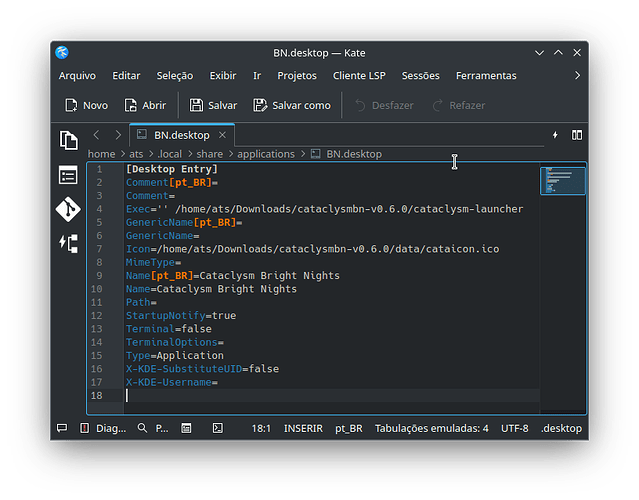
Task: Open the search P... panel in status bar
Action: [153, 428]
